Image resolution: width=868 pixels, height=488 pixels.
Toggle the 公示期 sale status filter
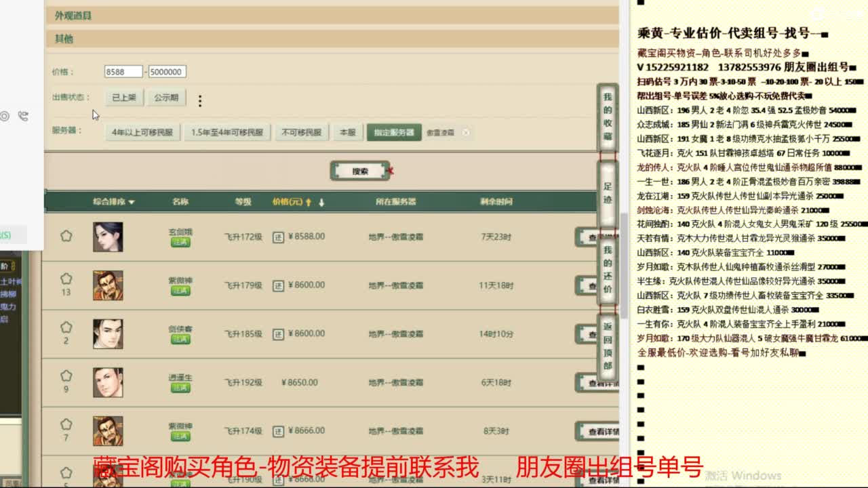(166, 98)
